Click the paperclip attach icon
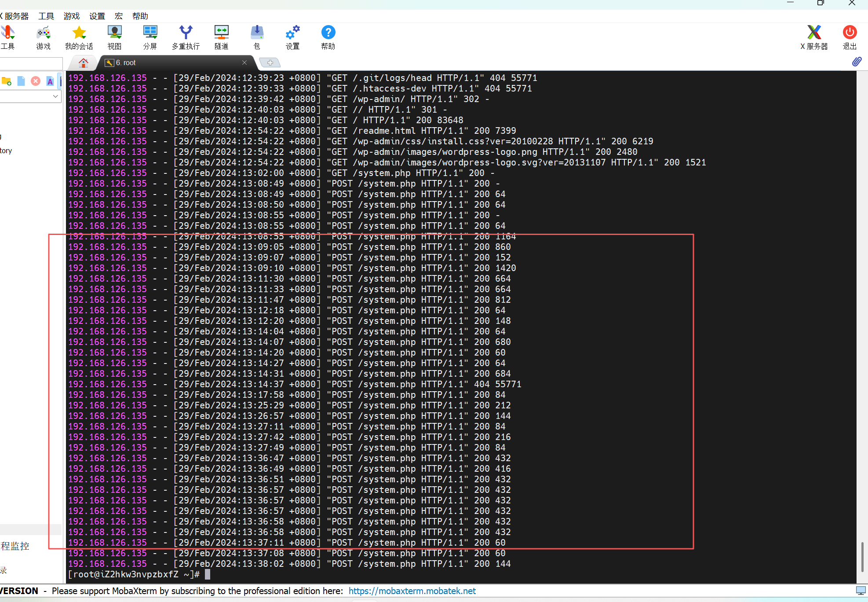The image size is (868, 602). click(857, 62)
